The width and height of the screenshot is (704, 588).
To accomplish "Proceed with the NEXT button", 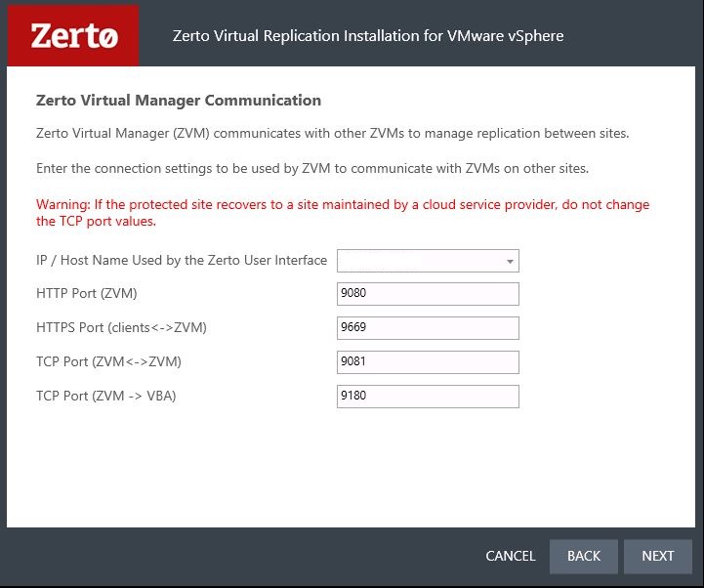I will 658,556.
